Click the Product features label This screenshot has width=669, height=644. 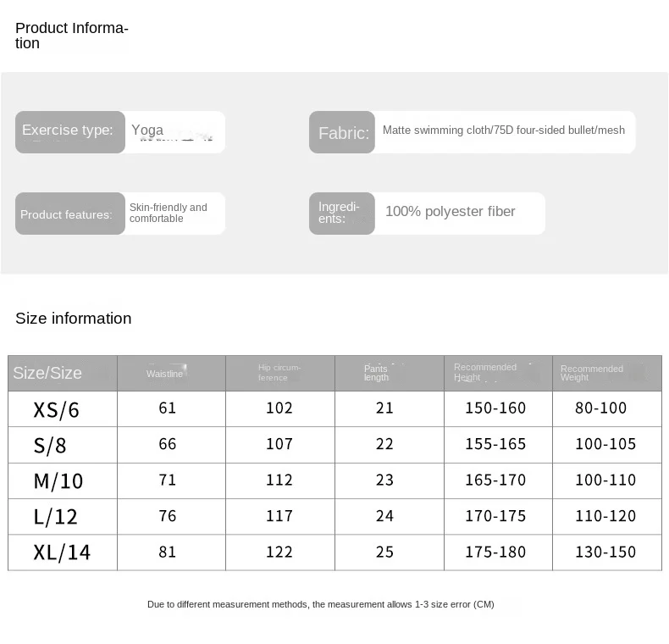(x=66, y=214)
